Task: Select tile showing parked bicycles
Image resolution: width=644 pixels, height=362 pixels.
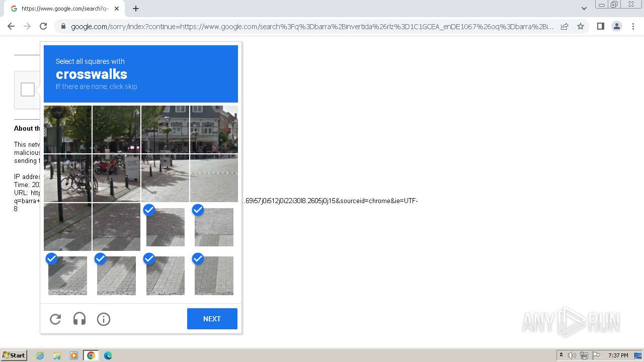Action: 67,178
